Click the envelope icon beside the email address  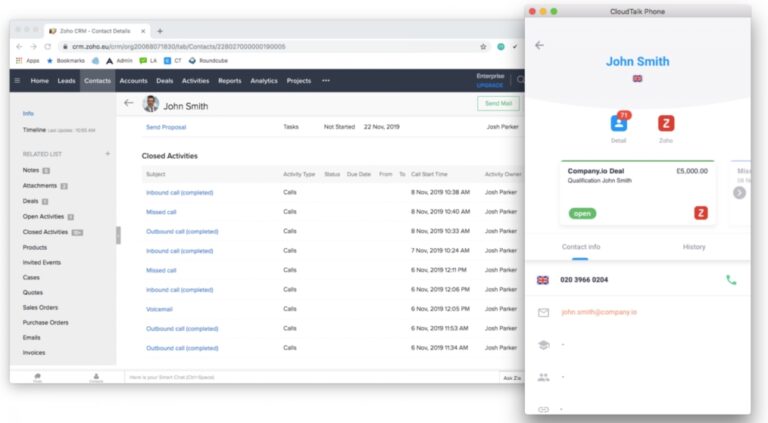pos(543,312)
